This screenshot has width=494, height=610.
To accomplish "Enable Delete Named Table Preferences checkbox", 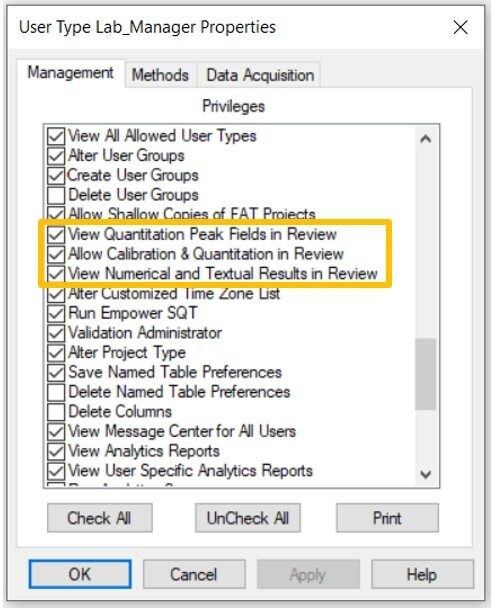I will pos(56,392).
